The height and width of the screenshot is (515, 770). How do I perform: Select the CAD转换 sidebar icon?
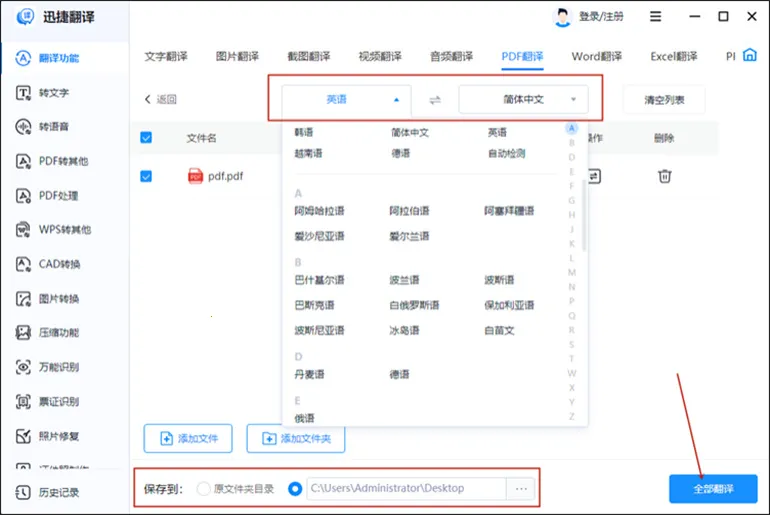24,264
